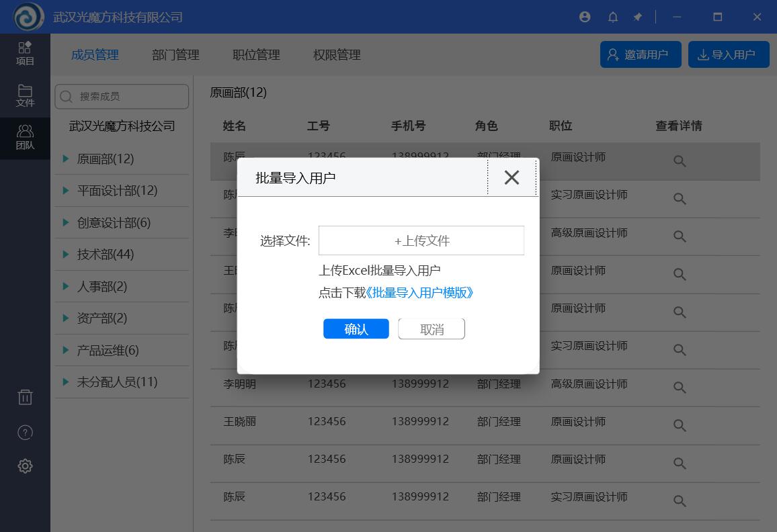Switch to the 职位管理 tab
777x532 pixels.
coord(256,54)
